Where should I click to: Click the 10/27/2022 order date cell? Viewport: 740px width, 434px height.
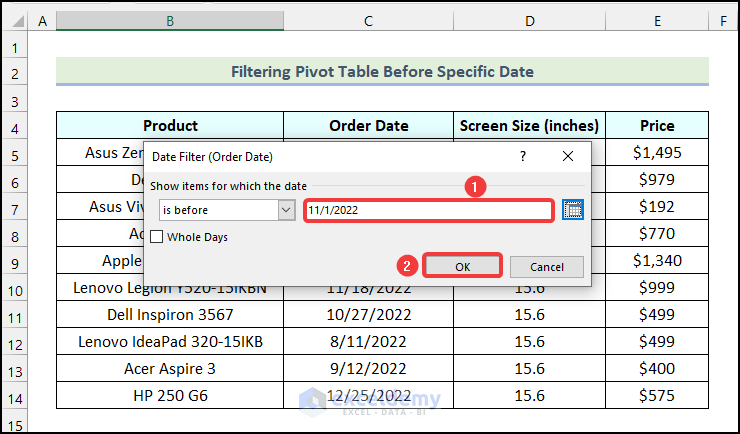click(x=369, y=314)
